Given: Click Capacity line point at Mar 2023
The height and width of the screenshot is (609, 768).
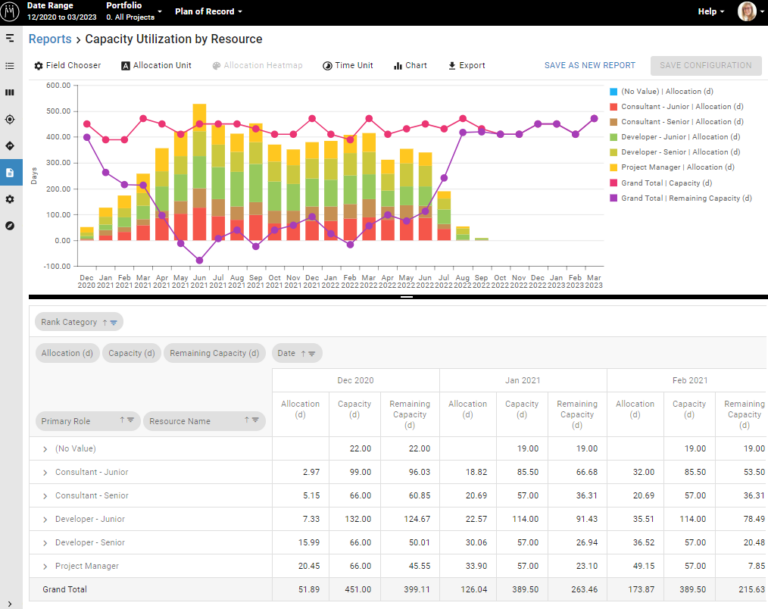Looking at the screenshot, I should [x=594, y=119].
